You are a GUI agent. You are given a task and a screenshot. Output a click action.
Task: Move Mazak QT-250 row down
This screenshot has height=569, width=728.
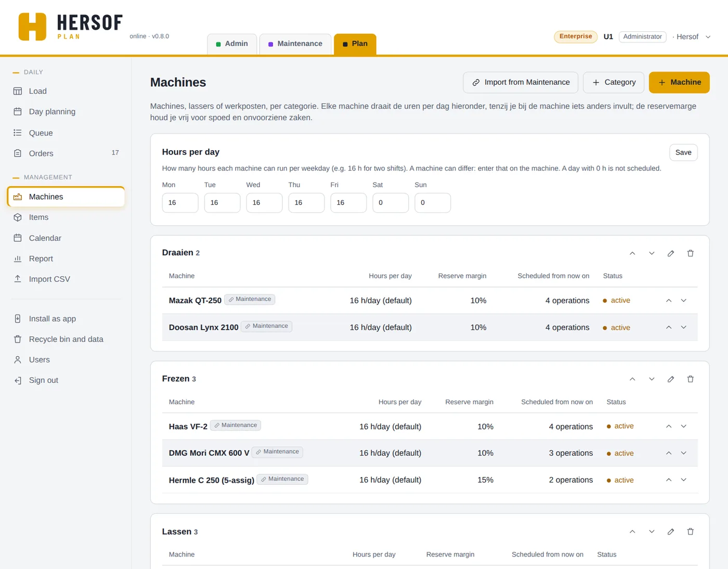tap(684, 301)
